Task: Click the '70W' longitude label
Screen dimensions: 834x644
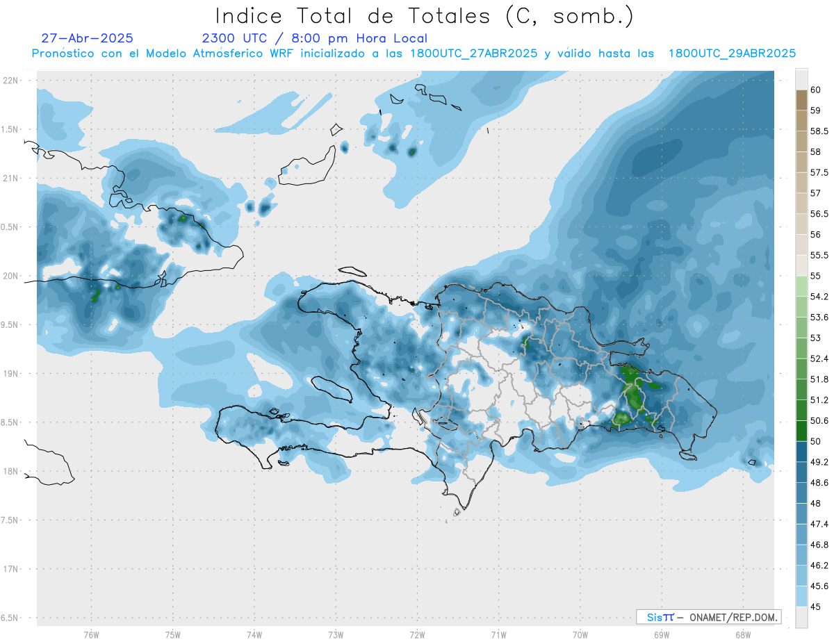Action: pyautogui.click(x=580, y=634)
